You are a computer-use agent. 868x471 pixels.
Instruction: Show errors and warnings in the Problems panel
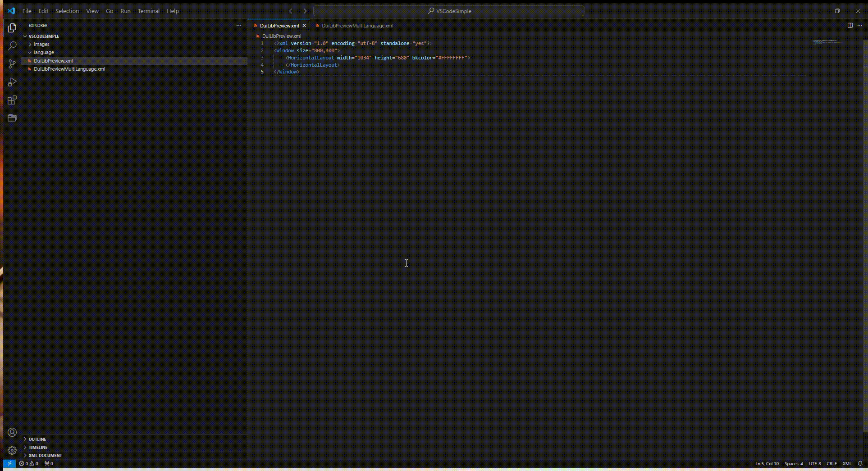pos(29,463)
